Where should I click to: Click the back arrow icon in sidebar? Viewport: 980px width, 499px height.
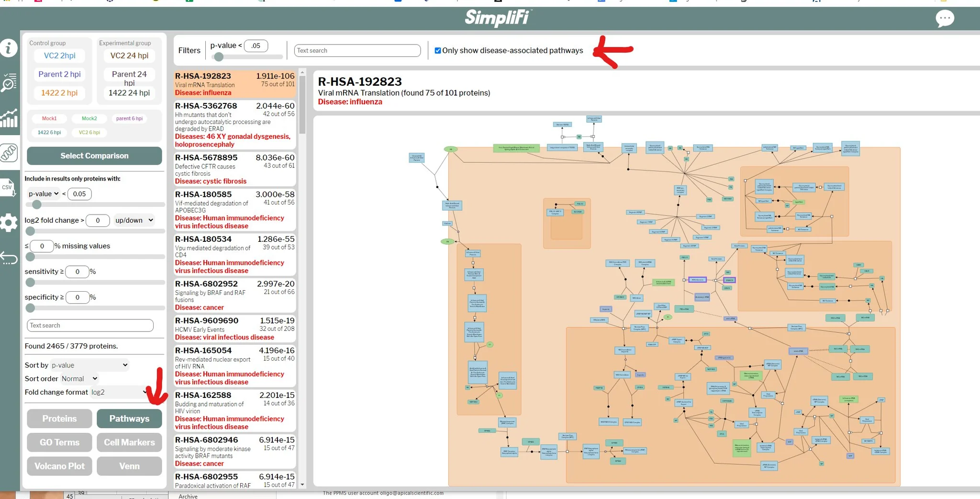9,258
